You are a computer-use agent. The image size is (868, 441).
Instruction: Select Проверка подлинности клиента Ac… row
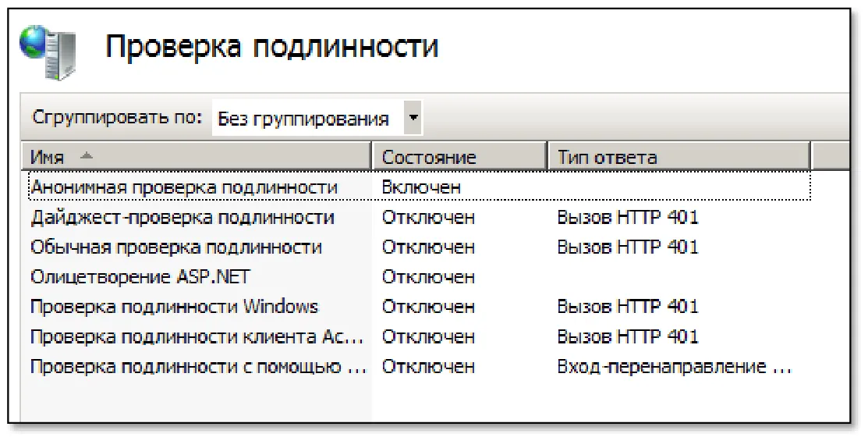(x=419, y=337)
